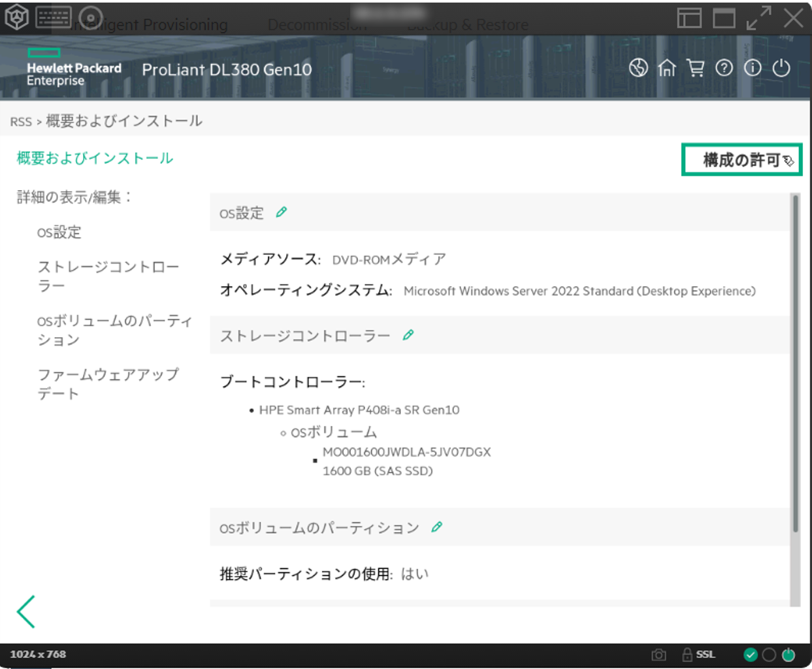Image resolution: width=812 pixels, height=669 pixels.
Task: Click RSS in the breadcrumb
Action: tap(21, 122)
